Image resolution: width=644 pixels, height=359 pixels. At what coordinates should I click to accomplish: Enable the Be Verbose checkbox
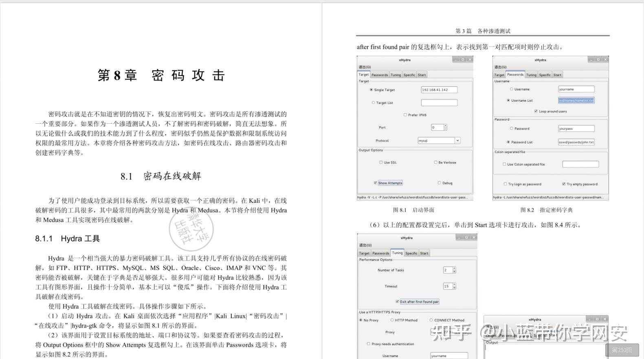pyautogui.click(x=435, y=162)
